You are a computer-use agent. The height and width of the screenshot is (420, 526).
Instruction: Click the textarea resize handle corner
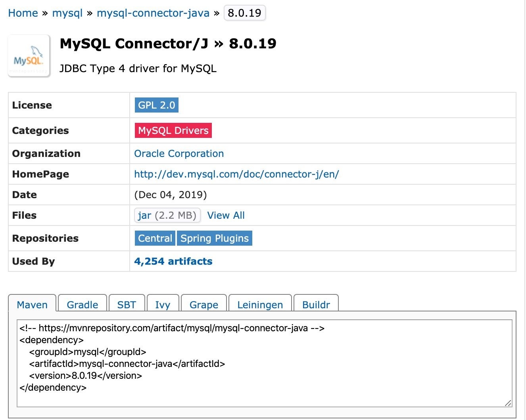pos(508,403)
